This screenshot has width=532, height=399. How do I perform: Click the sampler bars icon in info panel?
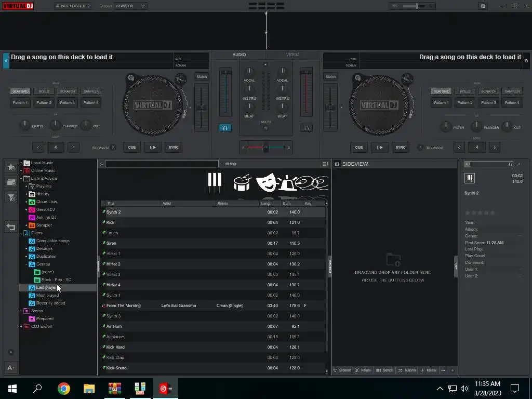pyautogui.click(x=470, y=178)
